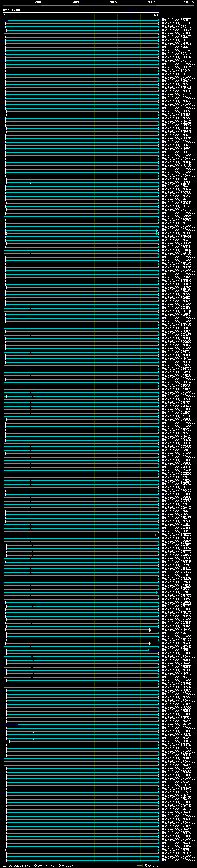The image size is (197, 868).
Task: Click the white query sequence bar
Action: click(x=81, y=12)
